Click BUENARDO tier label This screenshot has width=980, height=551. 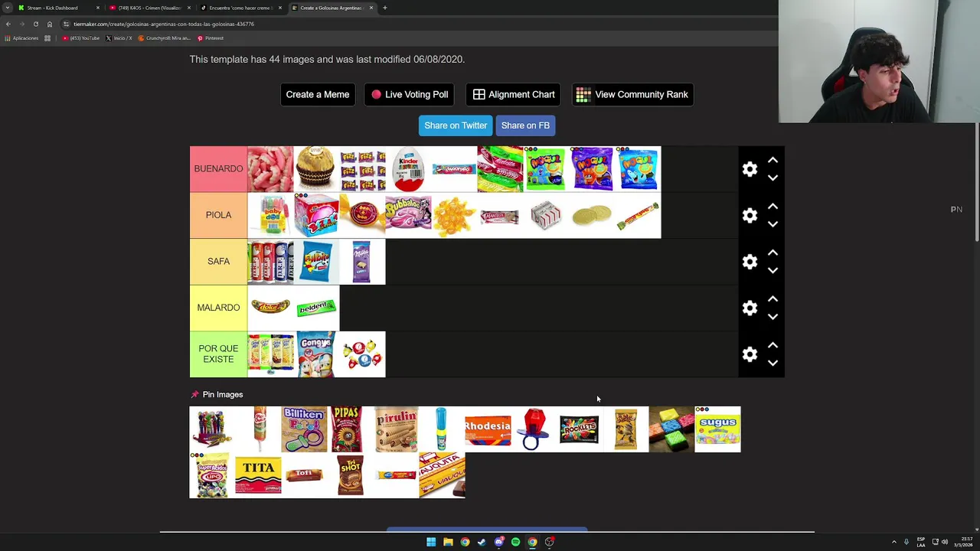218,168
